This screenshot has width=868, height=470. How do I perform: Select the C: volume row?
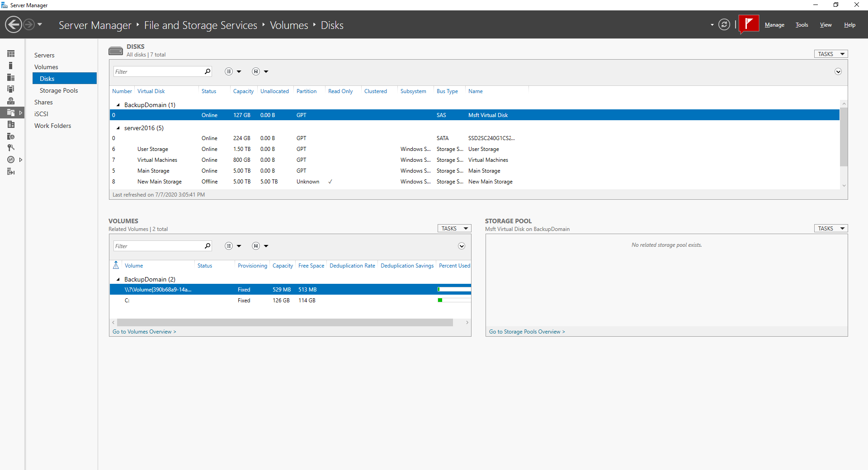pos(290,301)
